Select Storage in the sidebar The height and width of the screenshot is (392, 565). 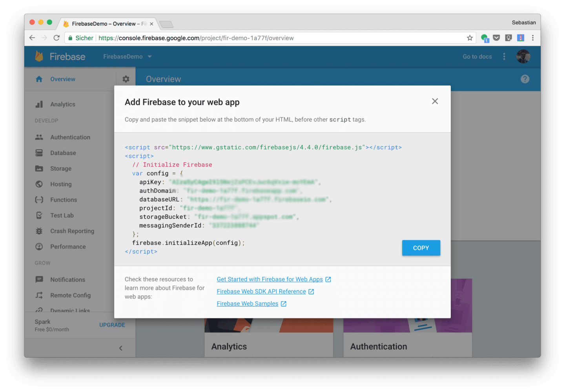(61, 169)
